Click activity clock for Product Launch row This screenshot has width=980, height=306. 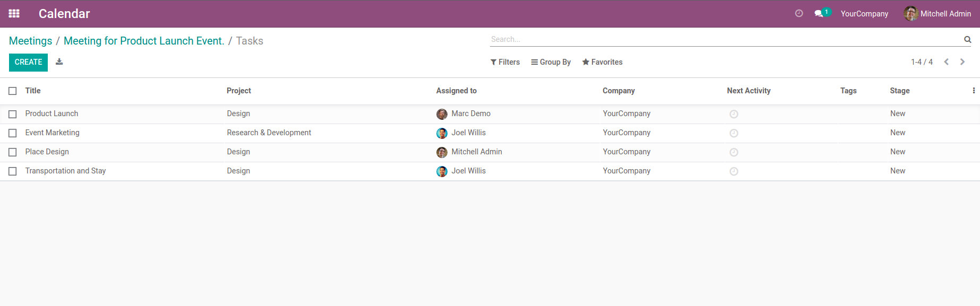pos(734,114)
